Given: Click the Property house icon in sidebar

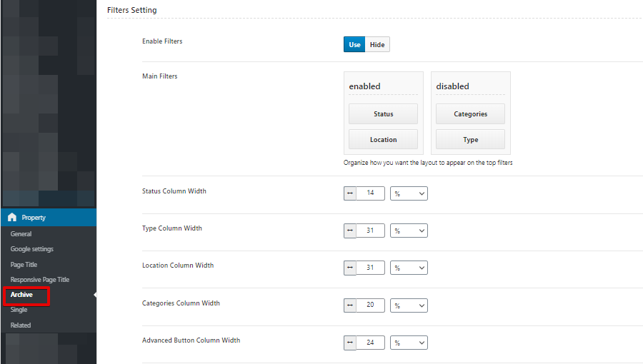Looking at the screenshot, I should click(x=12, y=217).
